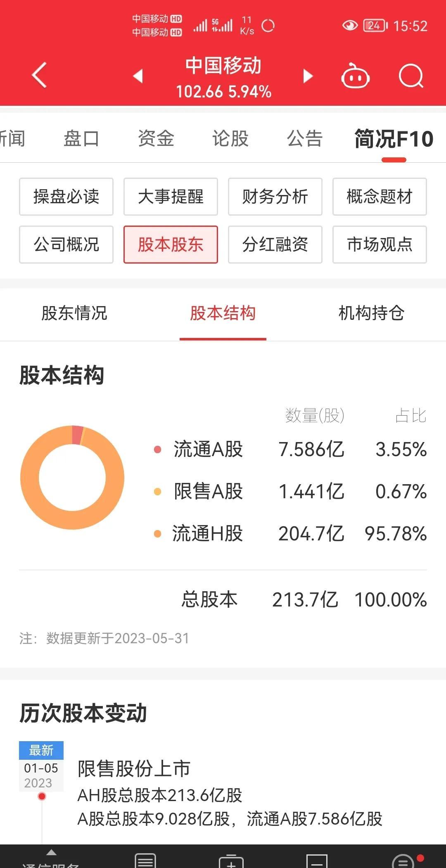The width and height of the screenshot is (446, 868).
Task: Open the robot assistant icon
Action: pyautogui.click(x=355, y=76)
